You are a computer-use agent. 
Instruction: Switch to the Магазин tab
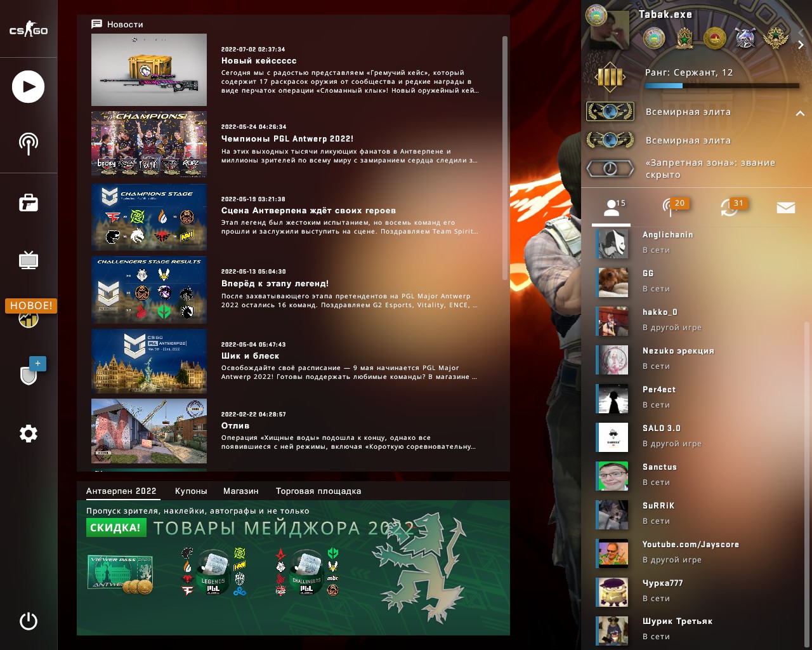coord(241,491)
